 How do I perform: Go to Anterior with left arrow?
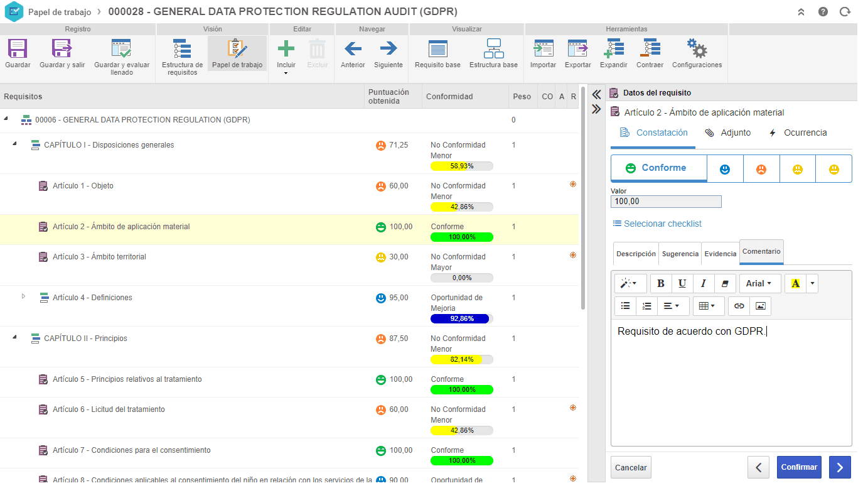(353, 48)
